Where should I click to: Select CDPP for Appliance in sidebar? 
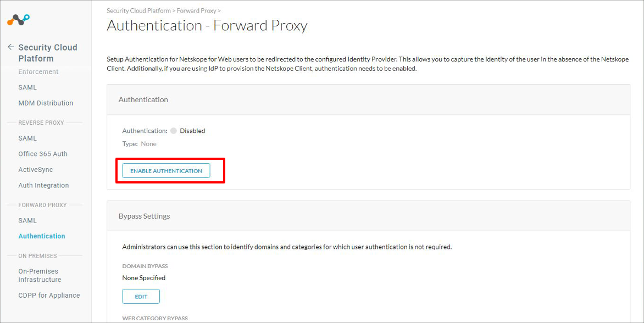[49, 295]
